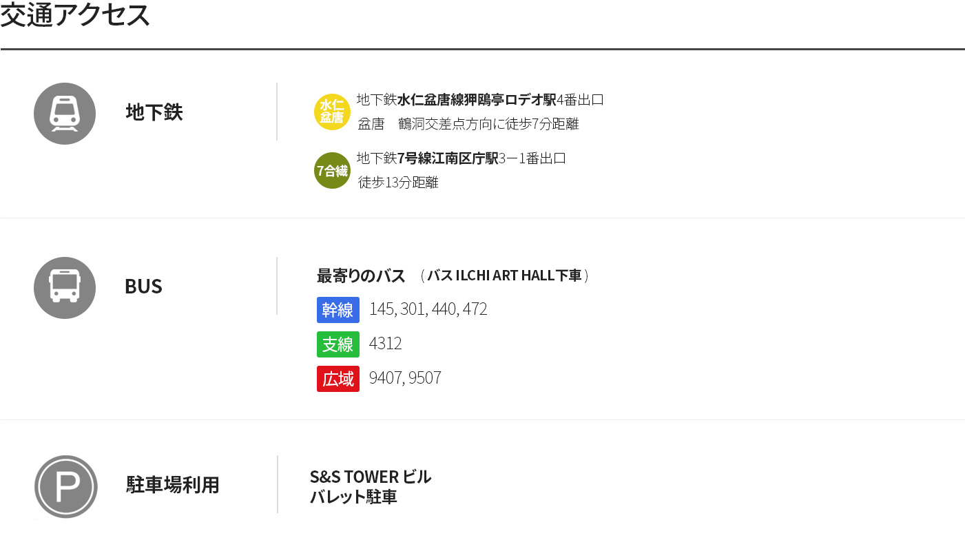
Task: Click the trunk bus numbers 145, 301, 440, 472
Action: [x=428, y=309]
